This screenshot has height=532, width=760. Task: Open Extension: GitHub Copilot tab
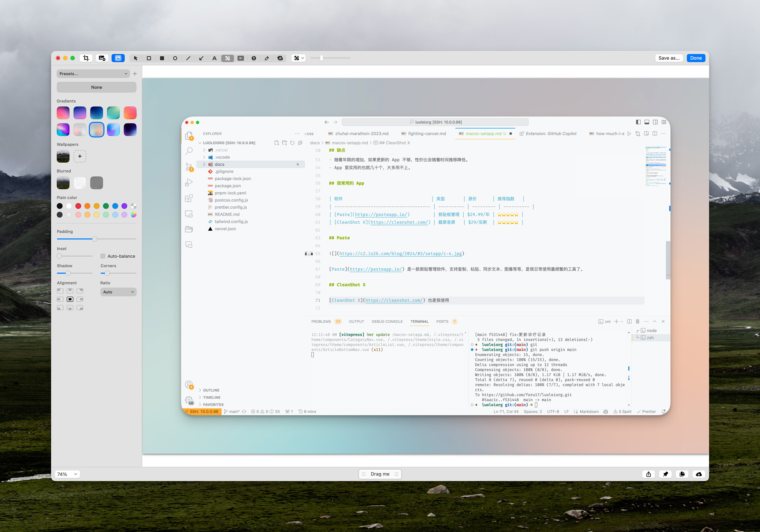[x=548, y=134]
